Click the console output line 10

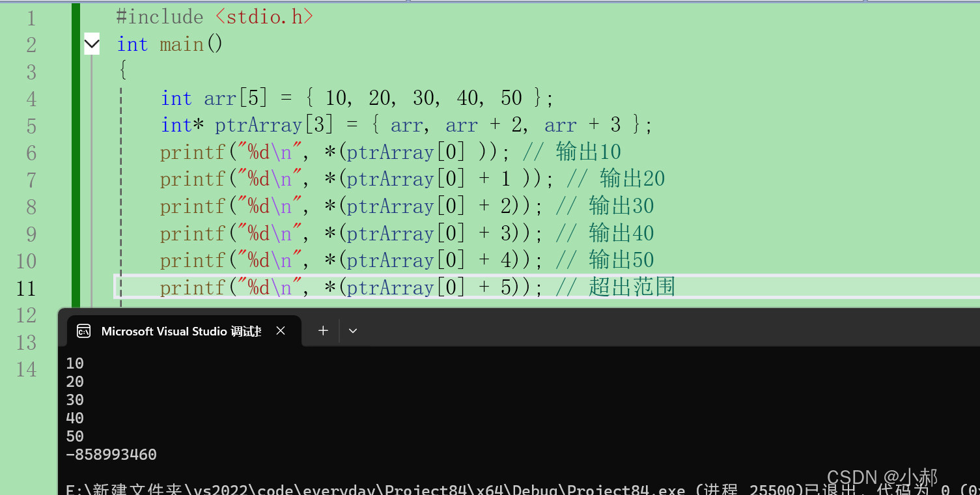pyautogui.click(x=75, y=363)
